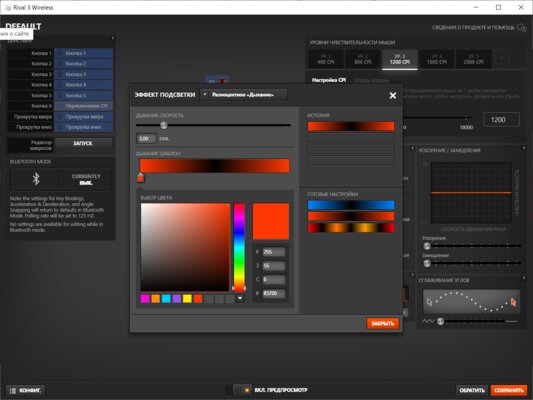Image resolution: width=533 pixels, height=400 pixels.
Task: Select the gradient color stop marker under pattern
Action: 140,177
